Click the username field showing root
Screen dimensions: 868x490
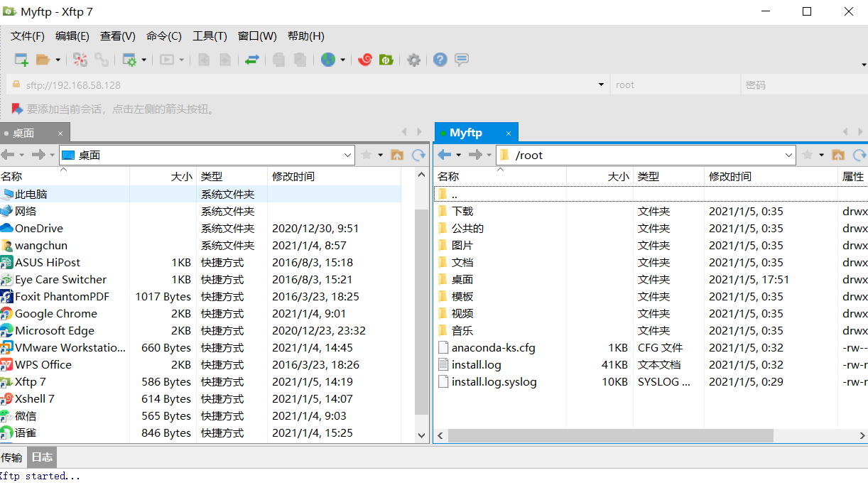(x=675, y=85)
